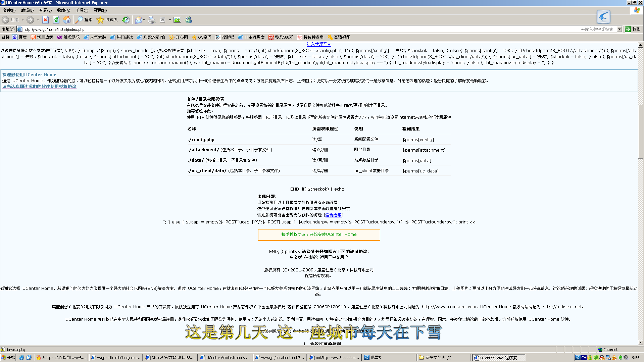Open 凡客29元T恤 bookmark
Image resolution: width=644 pixels, height=362 pixels.
tap(151, 37)
